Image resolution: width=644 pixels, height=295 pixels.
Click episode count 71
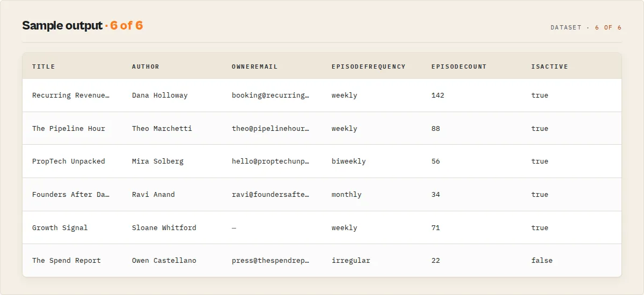point(436,228)
